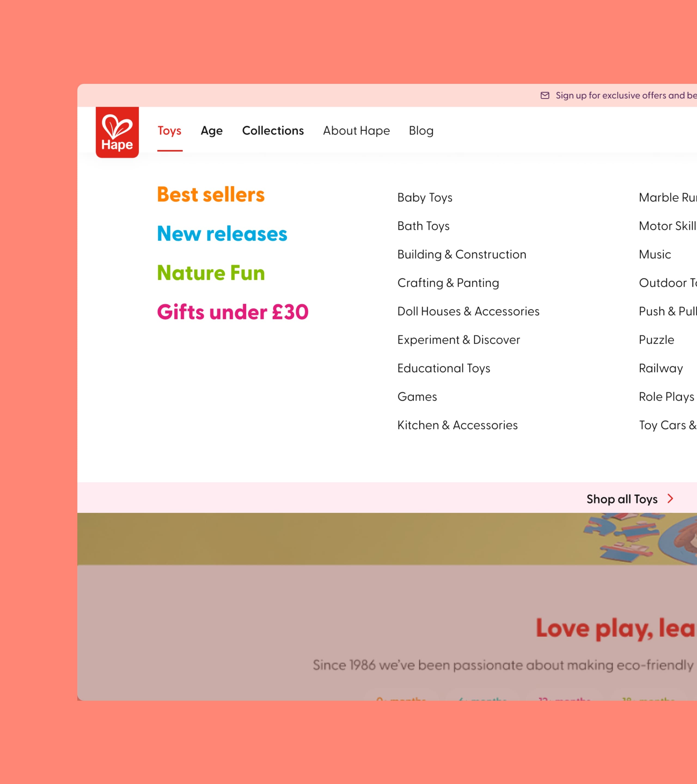Click the envelope icon in the signup banner
Viewport: 697px width, 784px height.
[x=545, y=96]
